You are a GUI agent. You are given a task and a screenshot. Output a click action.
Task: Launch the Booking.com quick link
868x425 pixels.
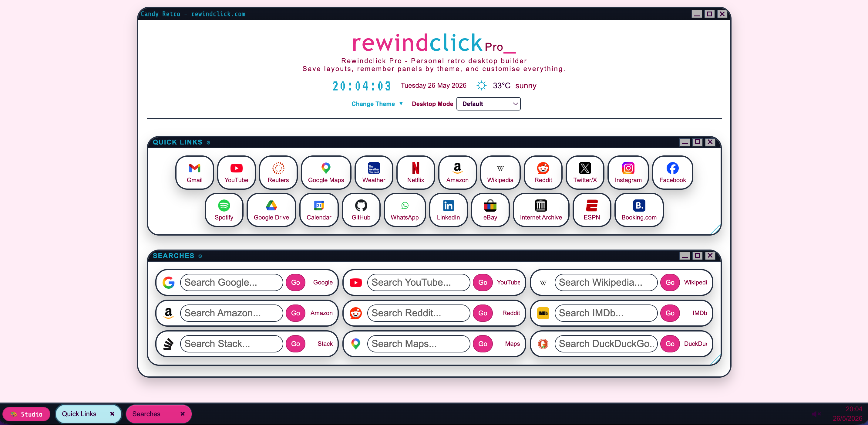pos(639,210)
